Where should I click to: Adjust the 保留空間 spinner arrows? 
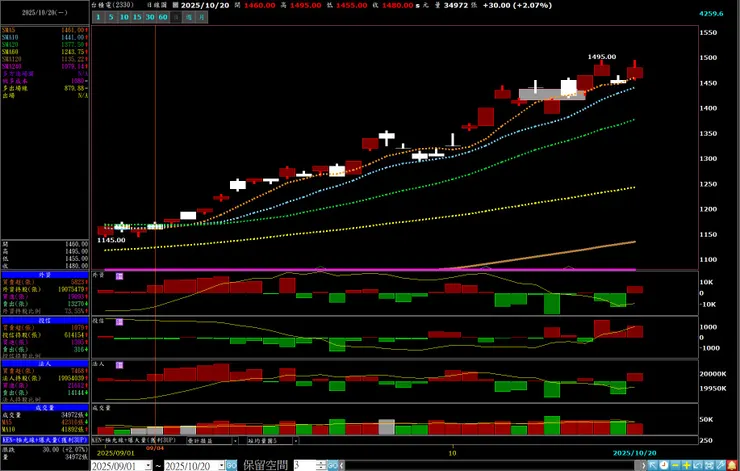pos(322,465)
